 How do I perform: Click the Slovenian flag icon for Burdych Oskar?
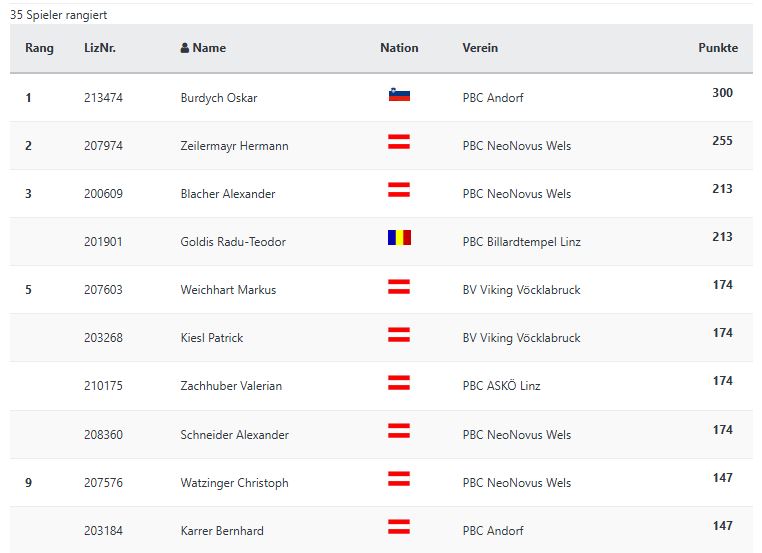[x=399, y=94]
